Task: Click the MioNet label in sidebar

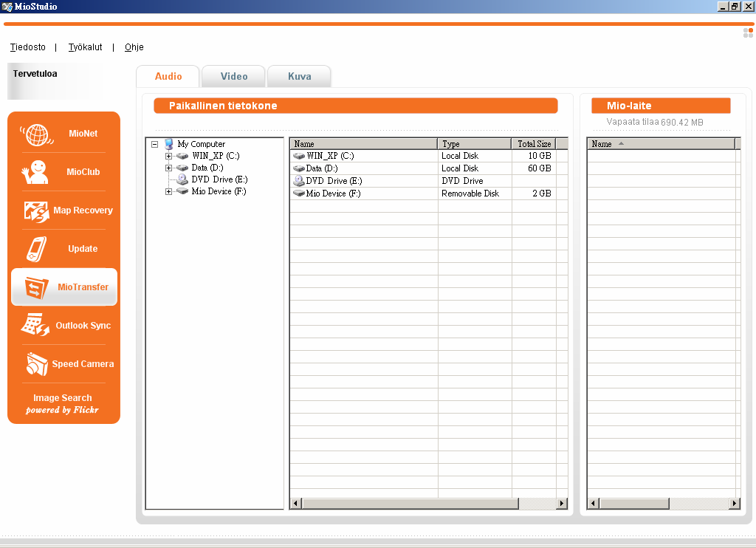Action: click(83, 134)
